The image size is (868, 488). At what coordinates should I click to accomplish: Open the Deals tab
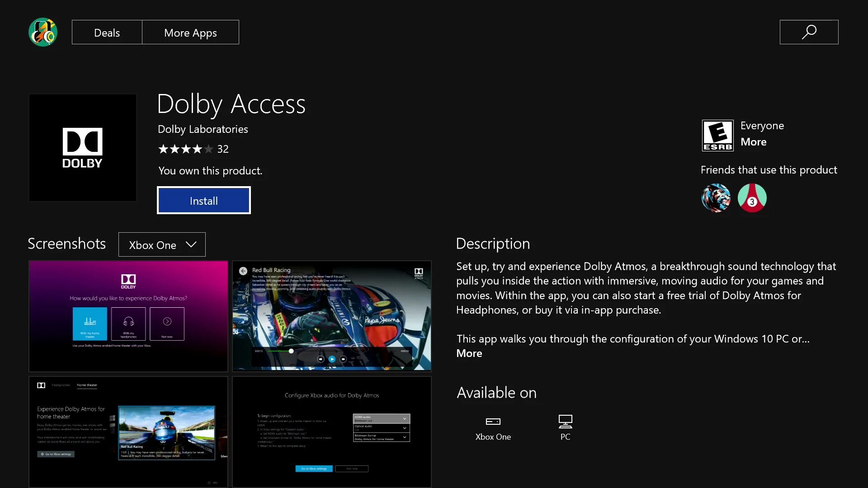[x=107, y=33]
